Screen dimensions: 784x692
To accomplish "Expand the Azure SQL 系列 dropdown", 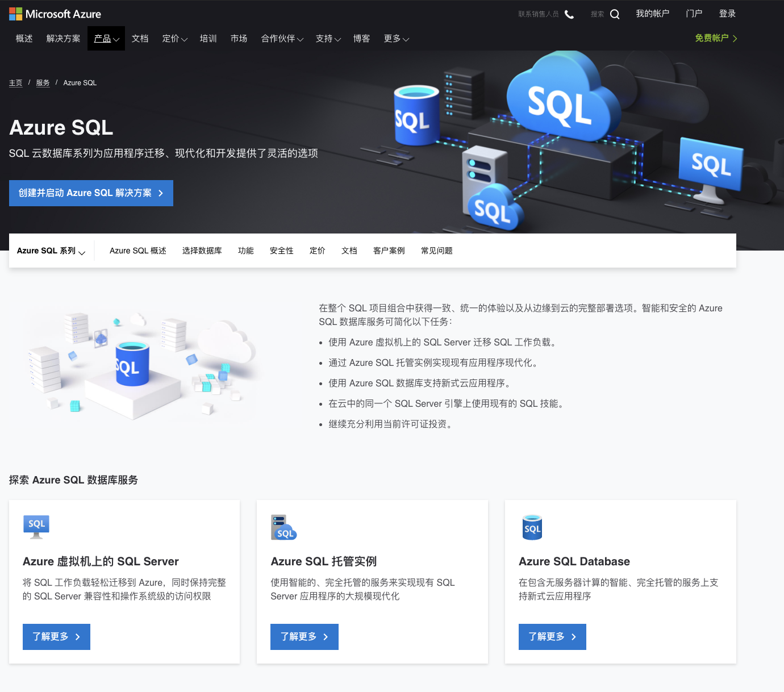I will click(51, 251).
